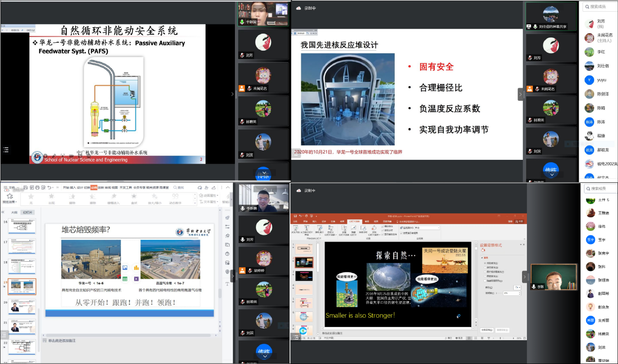This screenshot has height=364, width=618.
Task: Click the orange bar chart floating icon
Action: [136, 268]
